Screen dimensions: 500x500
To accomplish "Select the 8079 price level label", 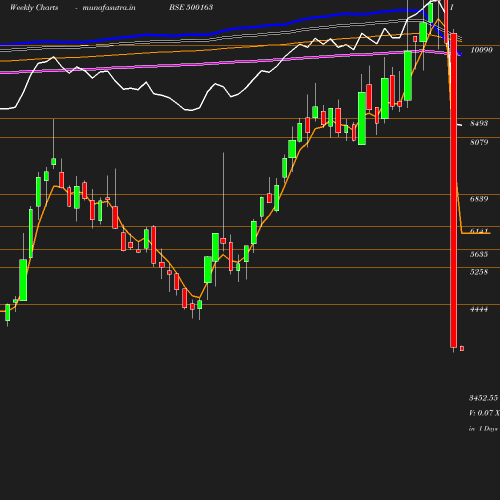I will pos(479,142).
